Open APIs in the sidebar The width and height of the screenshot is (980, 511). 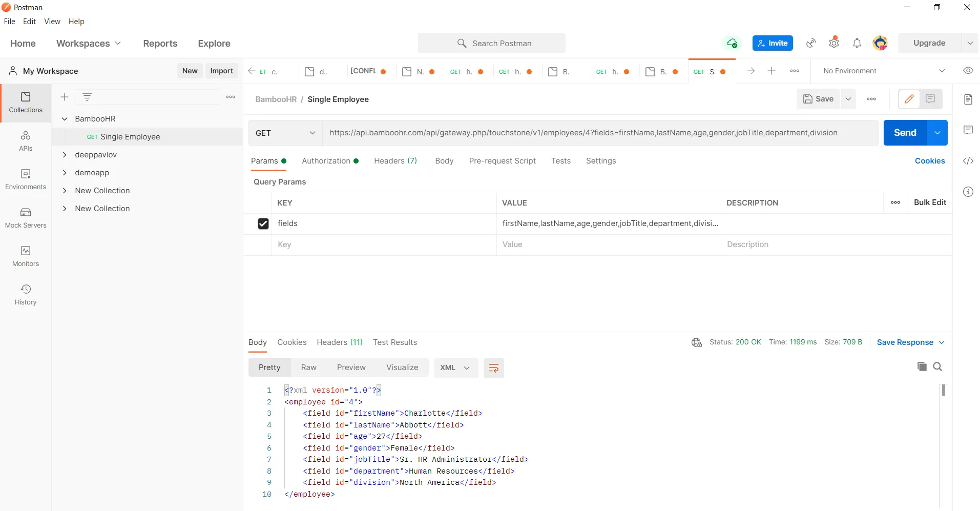(x=26, y=141)
